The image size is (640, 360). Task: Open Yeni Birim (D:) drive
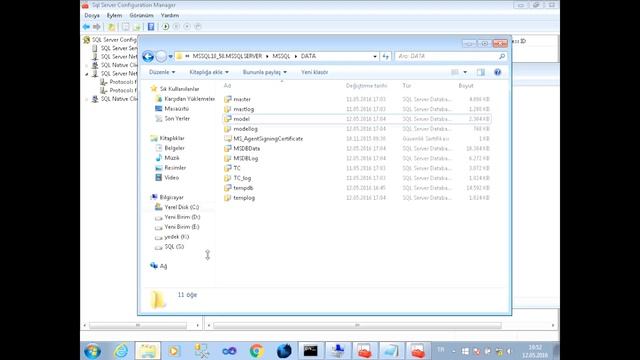182,217
